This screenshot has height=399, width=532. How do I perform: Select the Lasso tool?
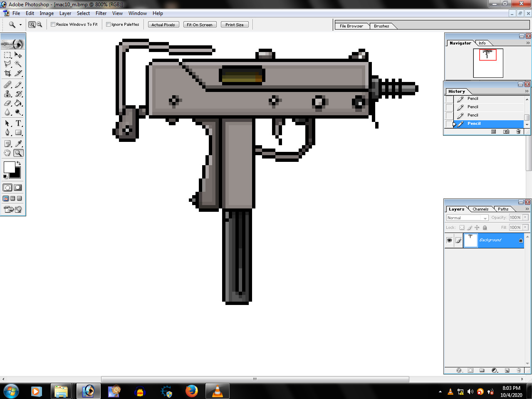click(x=7, y=64)
